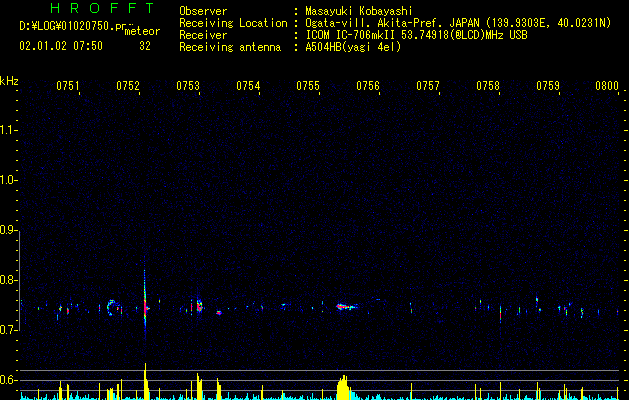Click the 0751 time marker
The height and width of the screenshot is (400, 629).
[x=68, y=86]
